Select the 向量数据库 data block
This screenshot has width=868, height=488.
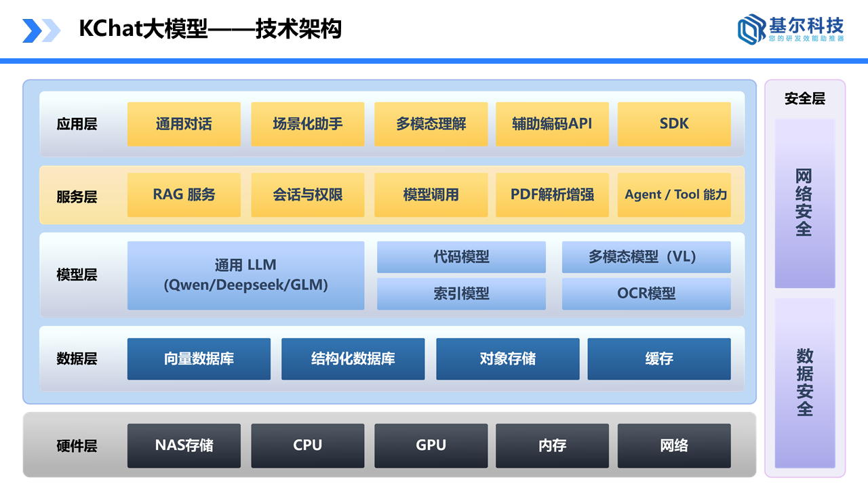[199, 359]
